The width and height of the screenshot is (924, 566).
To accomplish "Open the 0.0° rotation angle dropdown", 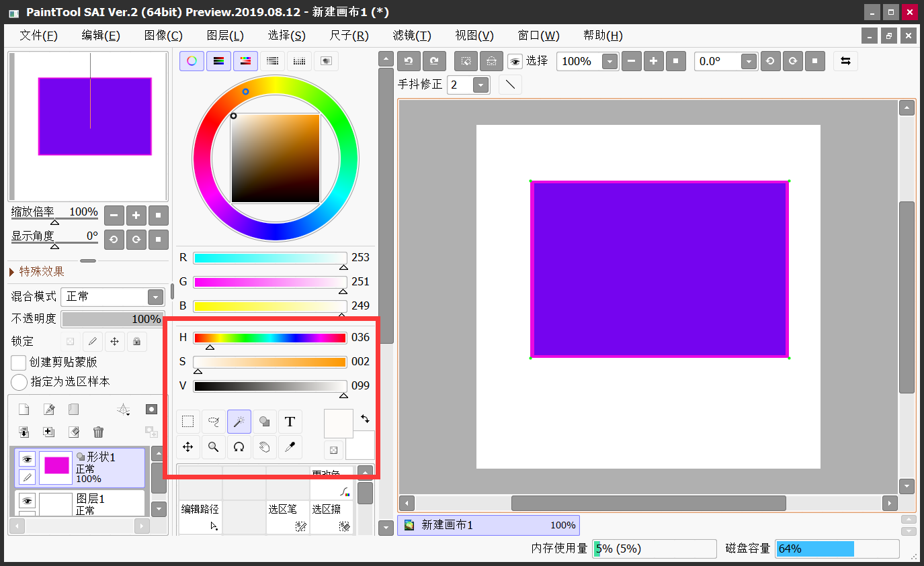I will [749, 62].
